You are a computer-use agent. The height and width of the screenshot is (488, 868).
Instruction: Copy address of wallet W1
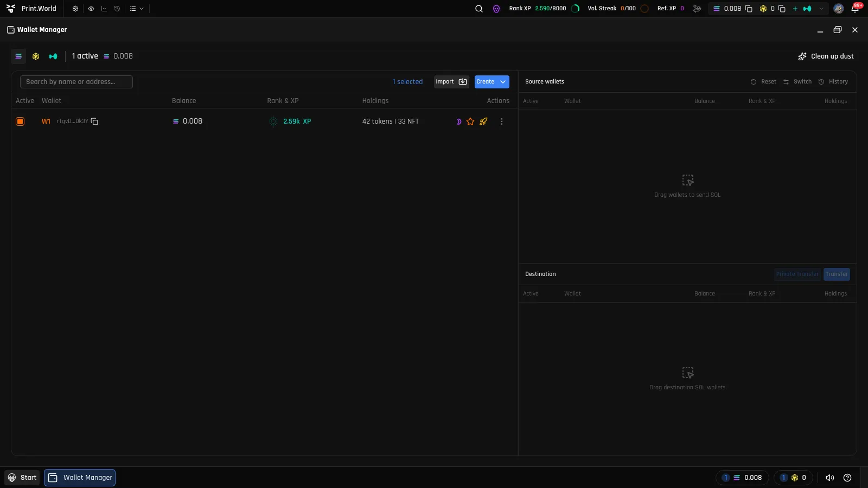94,121
